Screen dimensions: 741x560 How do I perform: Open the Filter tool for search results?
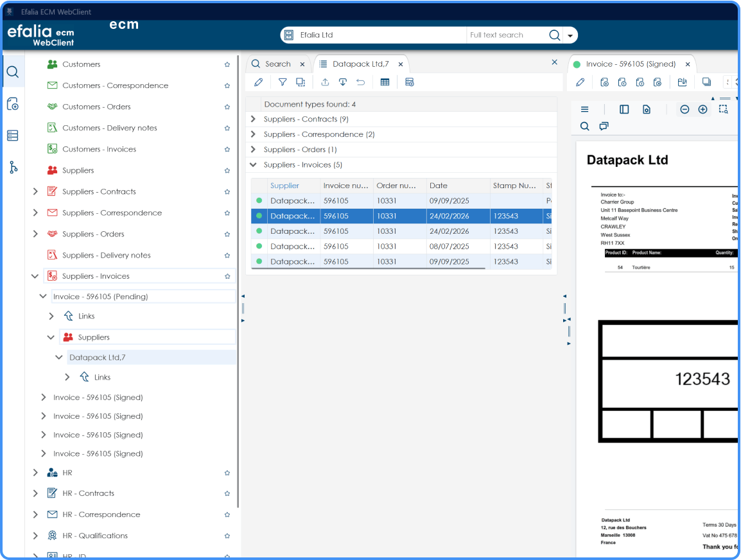[283, 82]
